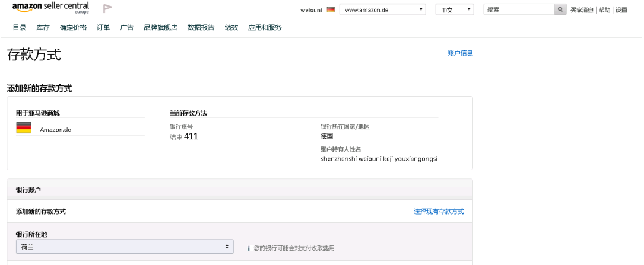This screenshot has width=644, height=265.
Task: Open the 订单 menu
Action: coord(103,27)
